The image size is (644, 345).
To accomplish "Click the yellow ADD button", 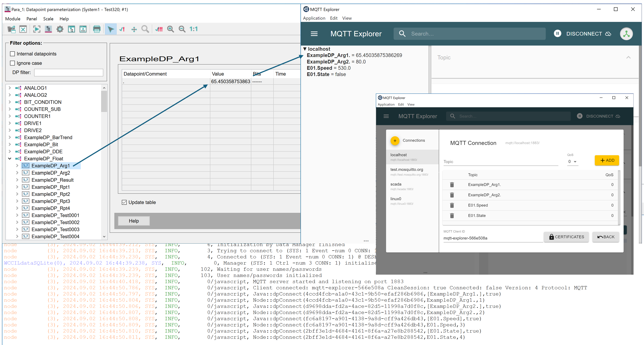I will coord(607,160).
